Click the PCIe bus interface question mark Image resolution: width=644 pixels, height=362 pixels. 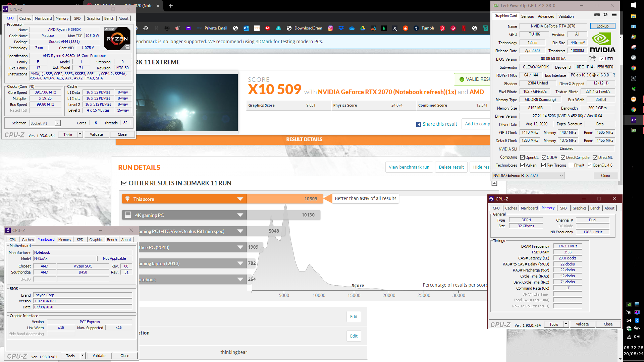[x=614, y=75]
